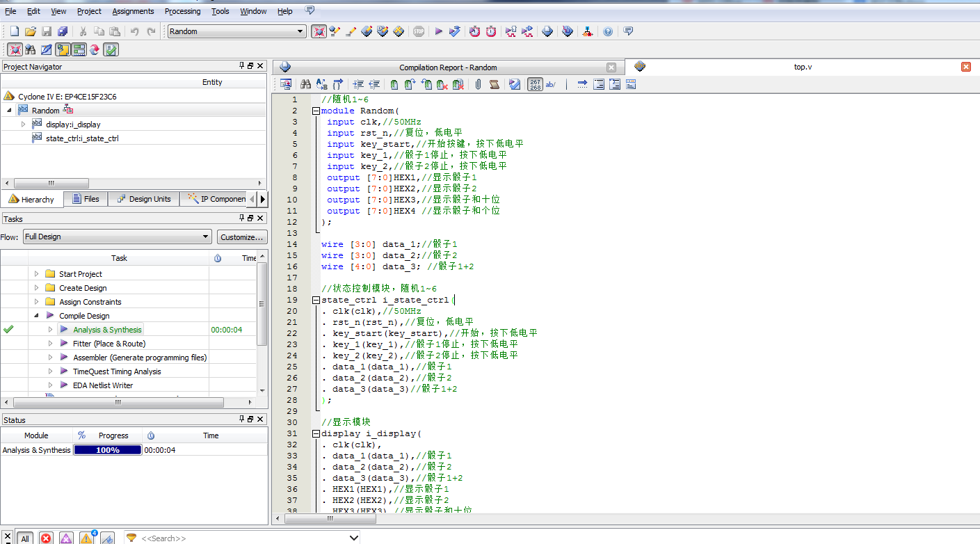Click the Compilation Report tab chip icon
This screenshot has height=544, width=980.
pos(284,67)
